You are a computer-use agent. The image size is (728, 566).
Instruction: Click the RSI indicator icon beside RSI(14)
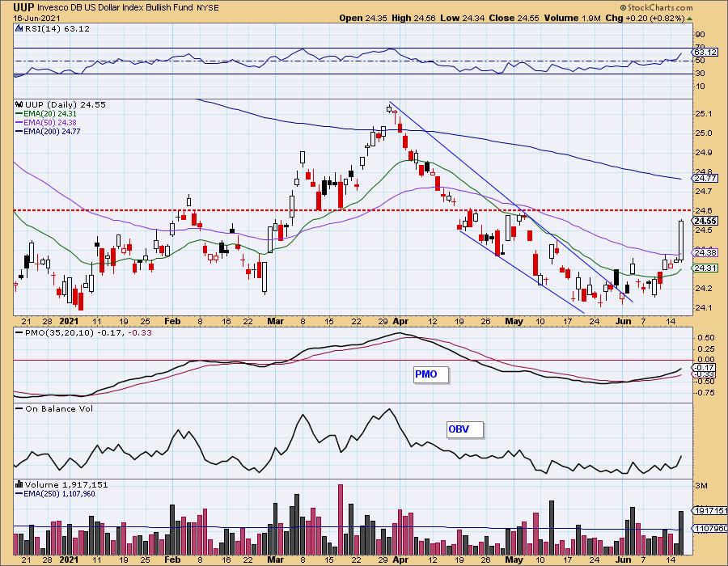point(19,28)
